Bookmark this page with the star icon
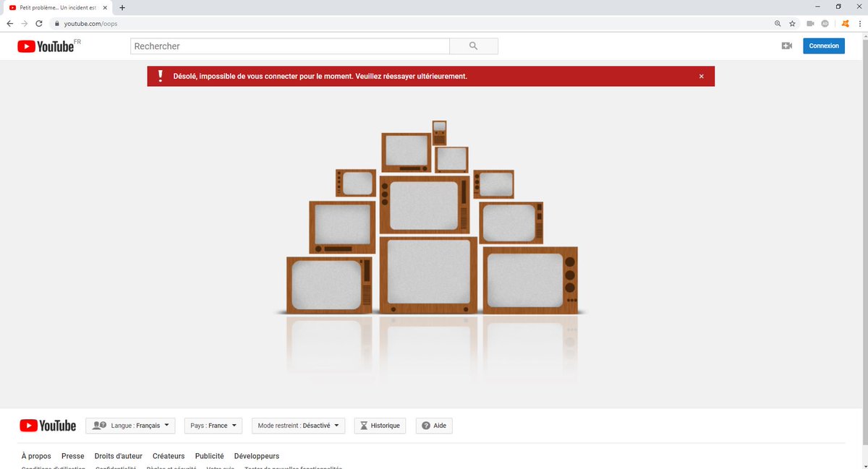Viewport: 868px width, 469px height. tap(792, 23)
